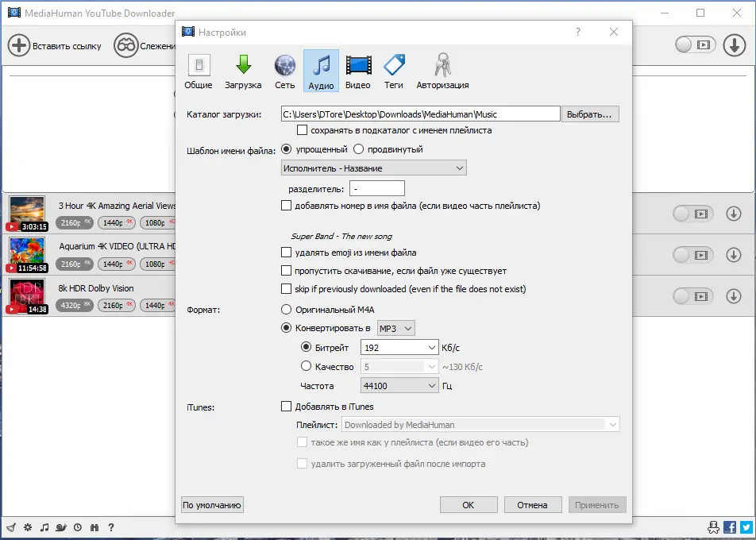Choose Оригинальный M4A format

[x=286, y=310]
